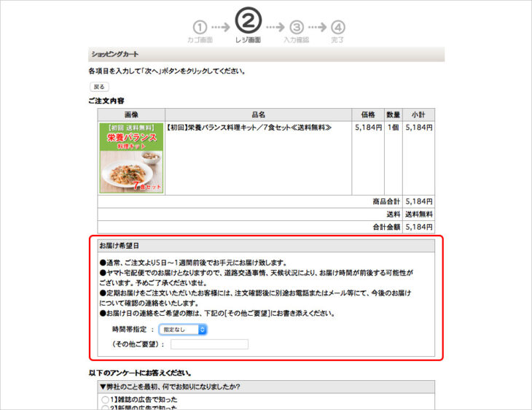Viewport: 532px width, 410px height.
Task: Click arrow icon between steps 3 and 4
Action: tap(317, 27)
